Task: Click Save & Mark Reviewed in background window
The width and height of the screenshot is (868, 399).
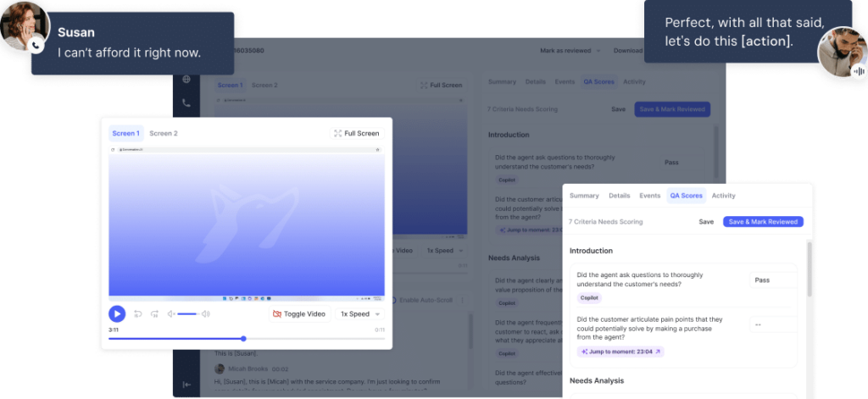Action: [x=672, y=109]
